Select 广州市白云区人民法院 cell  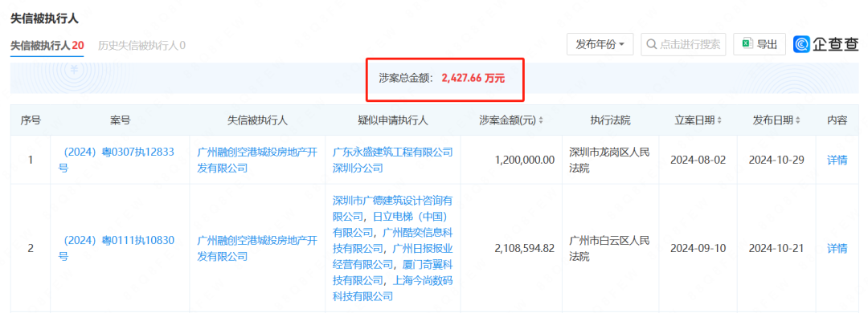[611, 248]
